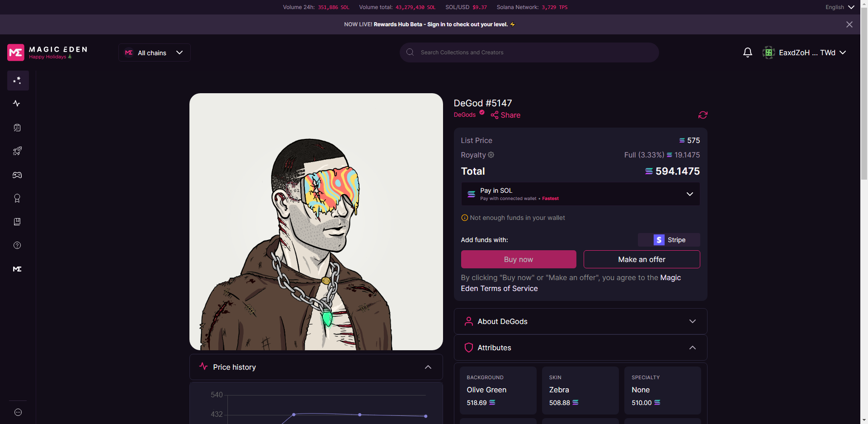The image size is (868, 424).
Task: Open the sparkle discover sidebar icon
Action: 17,80
